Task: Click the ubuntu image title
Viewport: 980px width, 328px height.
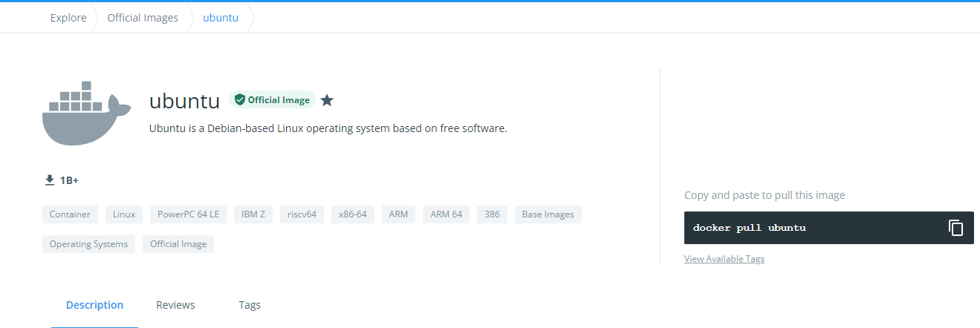Action: point(184,101)
